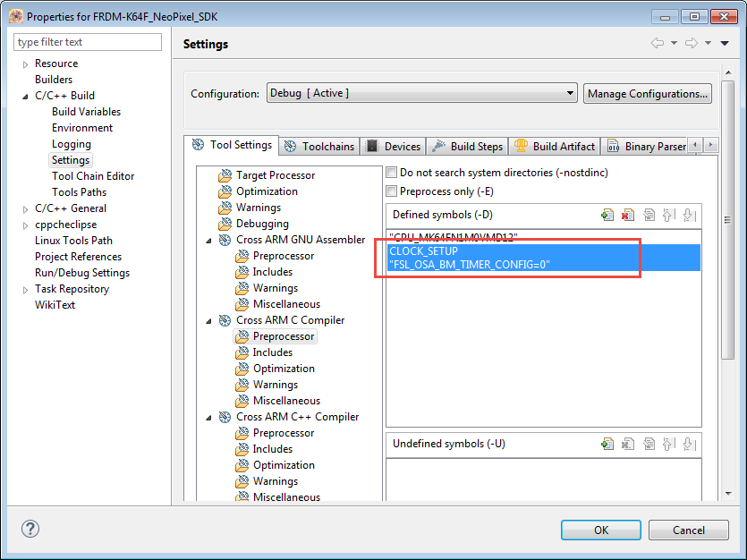This screenshot has width=747, height=560.
Task: Click the Add icon for Undefined symbols
Action: (x=608, y=444)
